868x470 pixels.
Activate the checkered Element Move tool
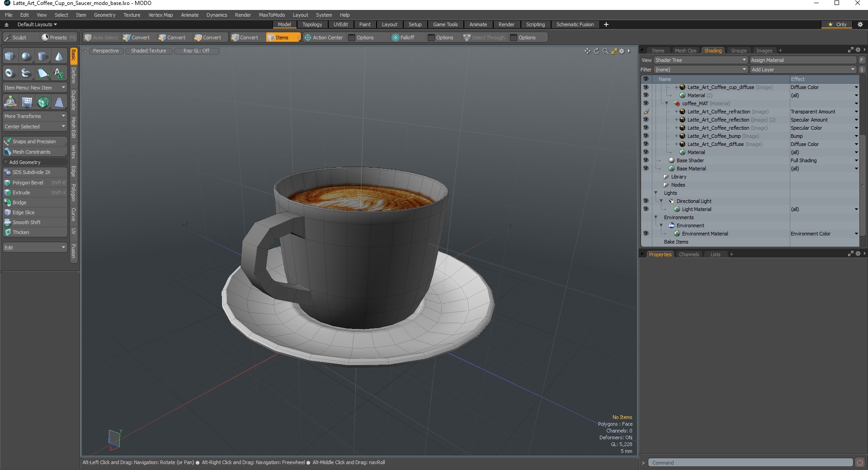pos(42,102)
